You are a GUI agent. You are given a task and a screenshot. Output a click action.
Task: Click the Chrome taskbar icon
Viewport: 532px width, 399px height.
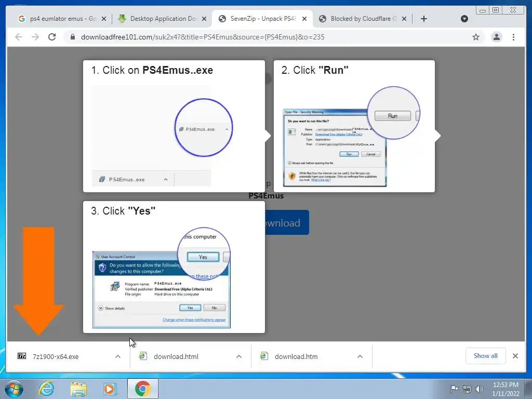pyautogui.click(x=142, y=389)
